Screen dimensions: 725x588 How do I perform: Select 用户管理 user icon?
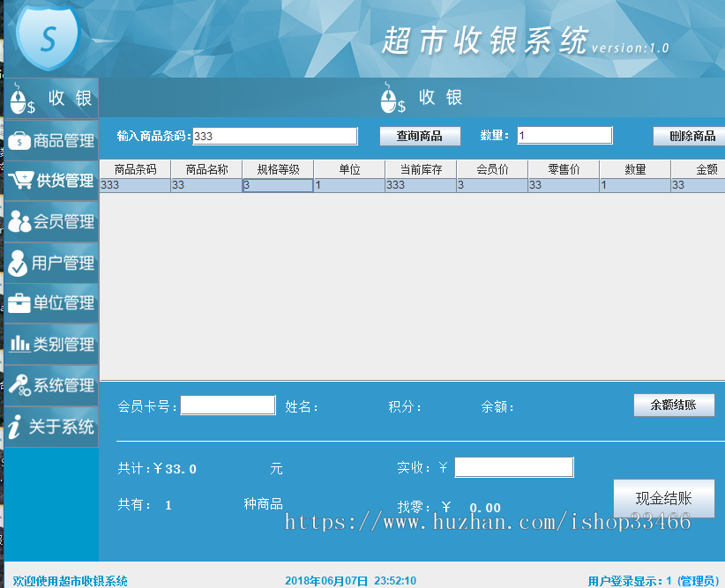click(18, 262)
